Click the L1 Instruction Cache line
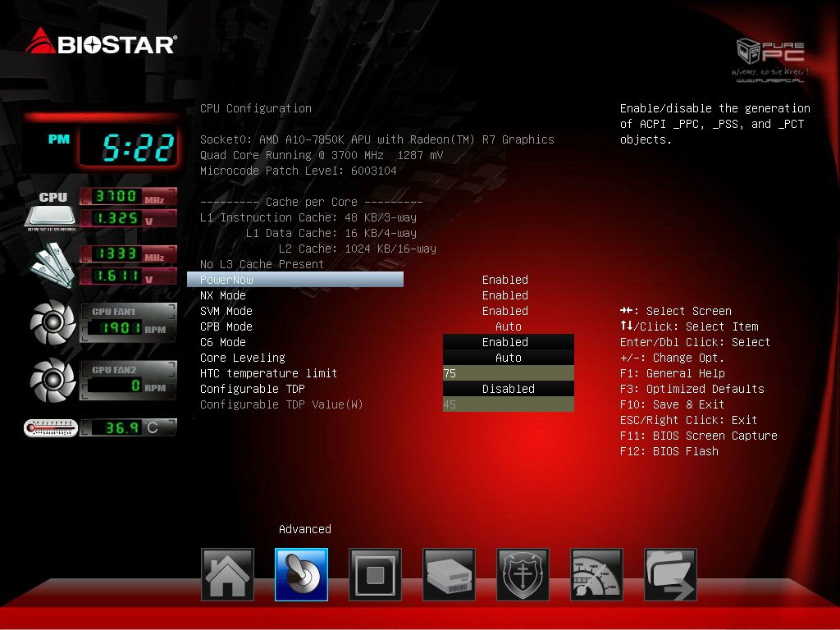The height and width of the screenshot is (630, 840). [x=308, y=217]
